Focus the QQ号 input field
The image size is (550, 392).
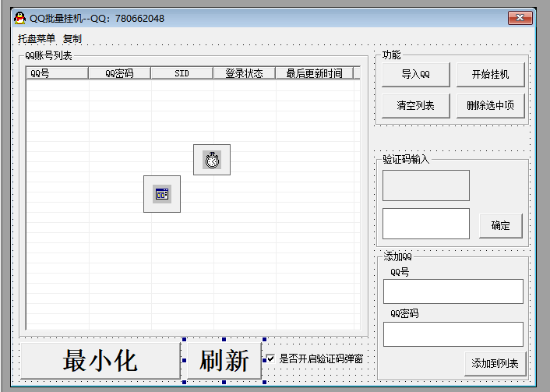[x=453, y=291]
